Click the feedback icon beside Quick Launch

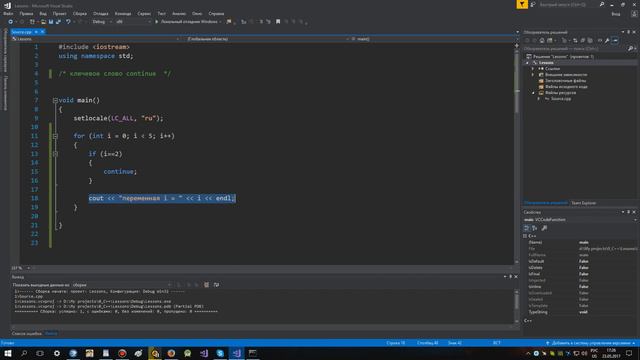pyautogui.click(x=533, y=4)
